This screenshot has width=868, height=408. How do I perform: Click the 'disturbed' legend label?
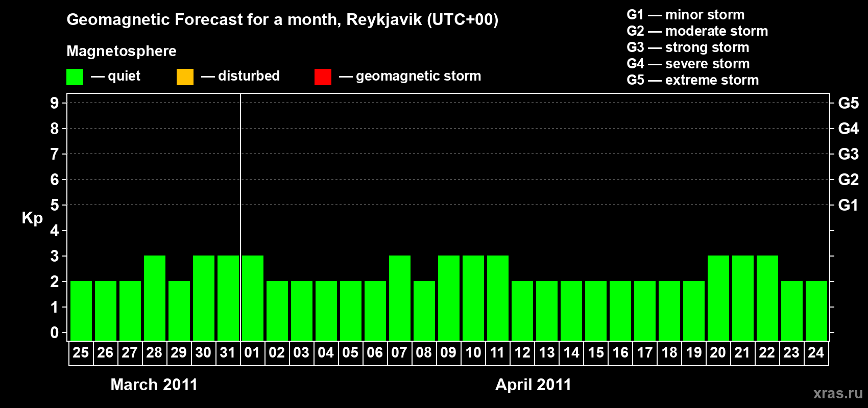pyautogui.click(x=249, y=76)
